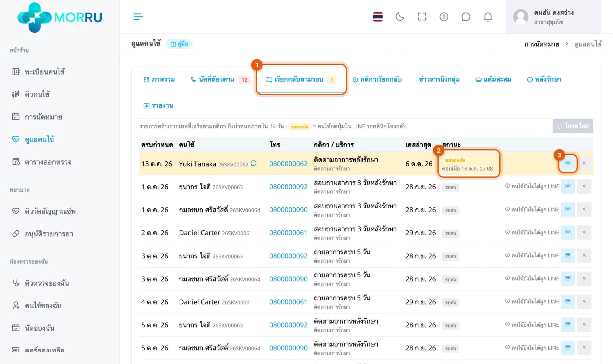Click the ขอจองนัด status badge for Yuki Tanaka
Viewport: 613px width, 364px height.
455,160
